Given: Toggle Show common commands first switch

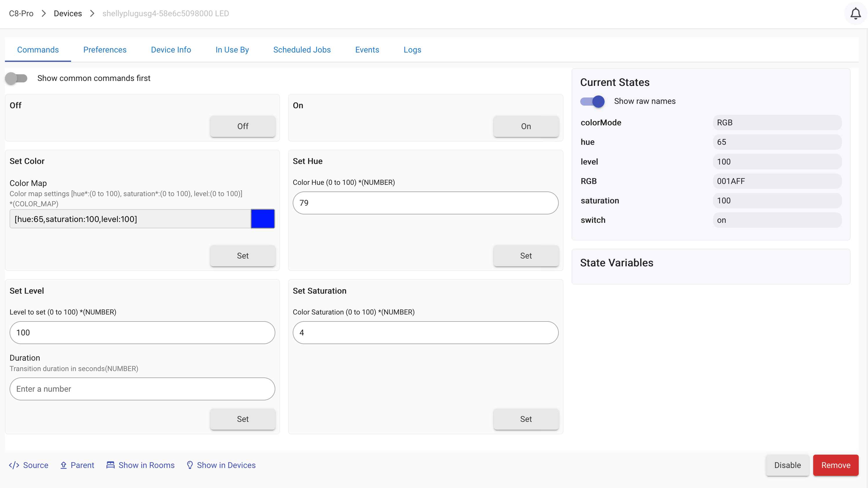Looking at the screenshot, I should click(16, 78).
